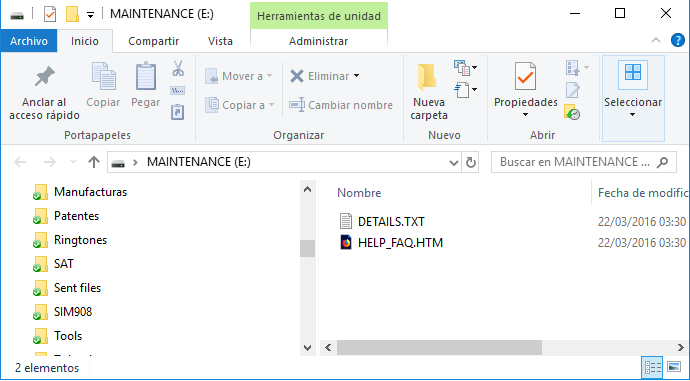Image resolution: width=690 pixels, height=381 pixels.
Task: Click the Anclar al acceso rápido pin icon
Action: point(44,77)
